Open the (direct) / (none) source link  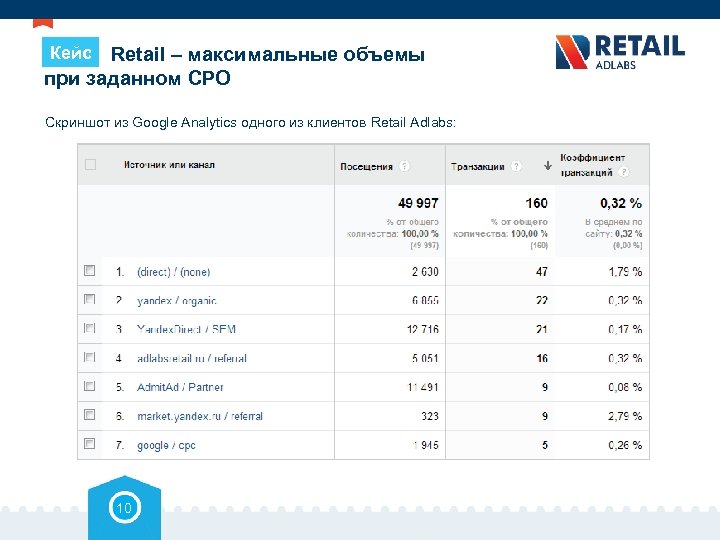coord(174,272)
